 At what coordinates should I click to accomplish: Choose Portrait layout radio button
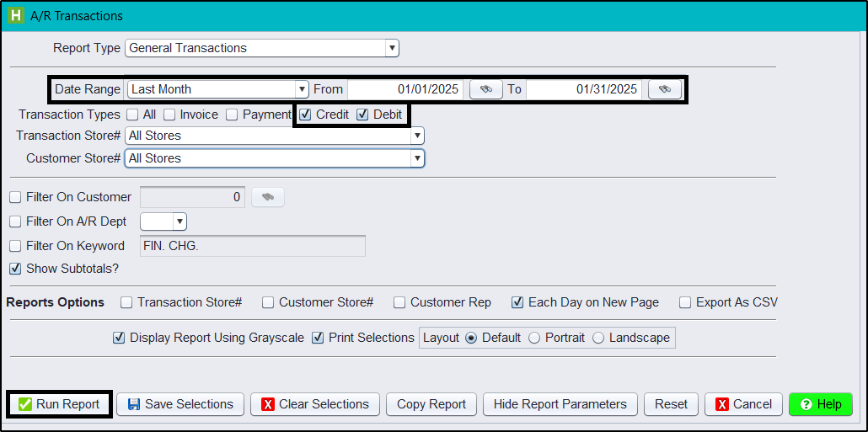pyautogui.click(x=534, y=338)
